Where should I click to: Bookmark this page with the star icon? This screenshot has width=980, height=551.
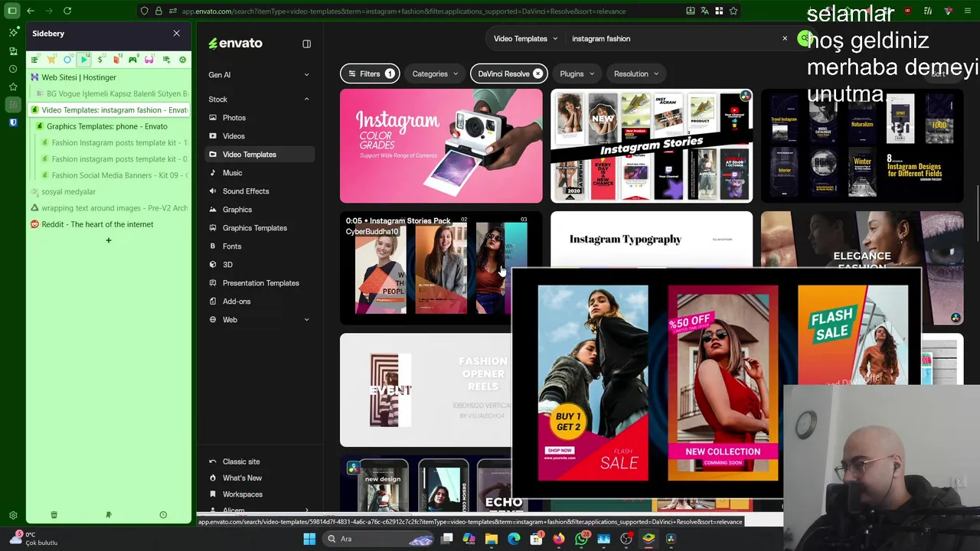click(x=733, y=11)
